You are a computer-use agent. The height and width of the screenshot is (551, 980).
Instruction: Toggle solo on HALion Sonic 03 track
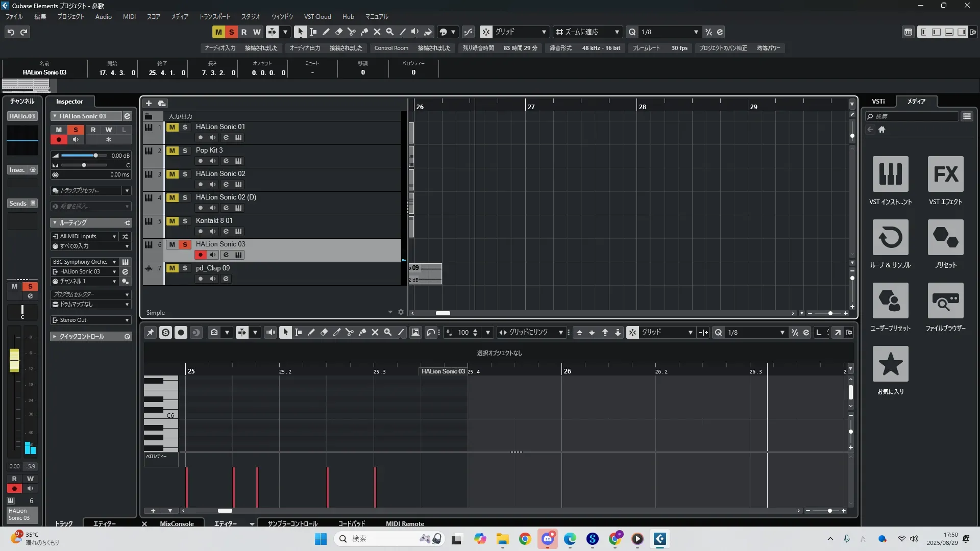pyautogui.click(x=185, y=244)
